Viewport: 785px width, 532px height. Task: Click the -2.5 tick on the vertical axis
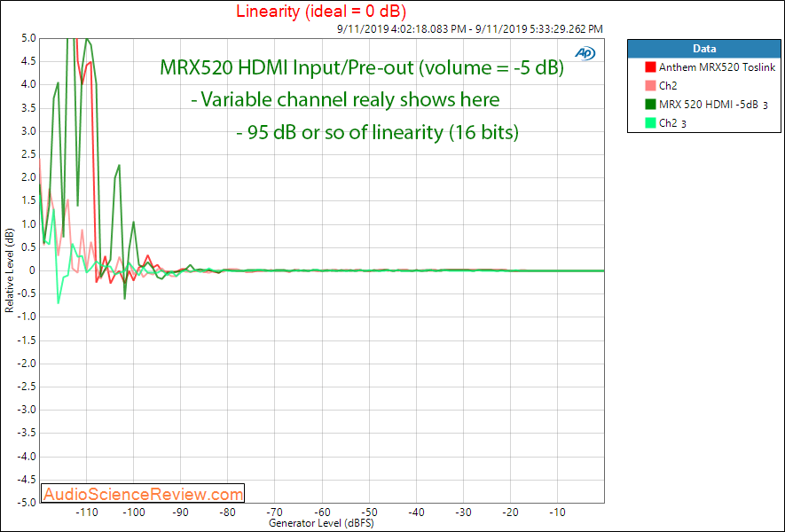point(27,387)
